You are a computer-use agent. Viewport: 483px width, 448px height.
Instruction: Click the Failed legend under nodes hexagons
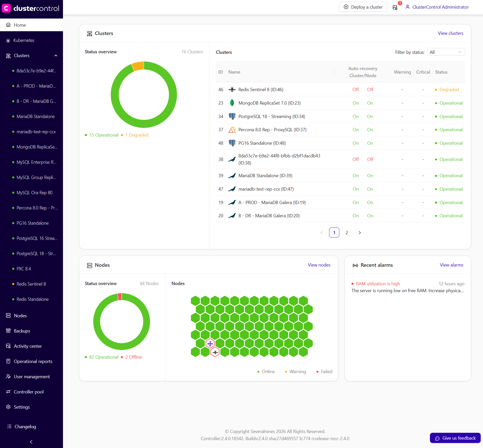click(324, 372)
